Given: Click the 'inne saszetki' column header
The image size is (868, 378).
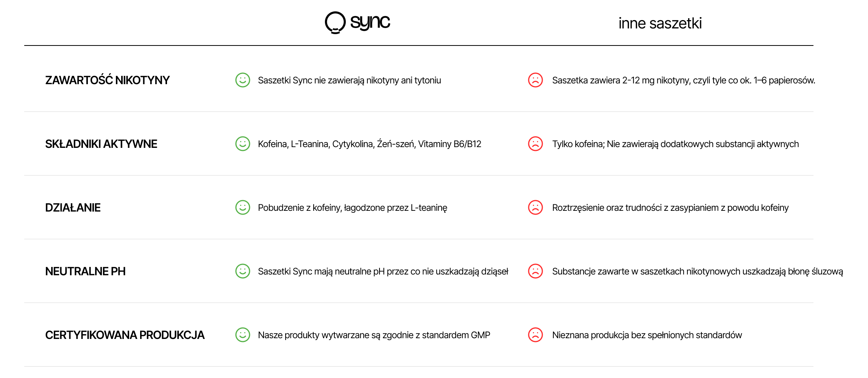Looking at the screenshot, I should (x=660, y=23).
